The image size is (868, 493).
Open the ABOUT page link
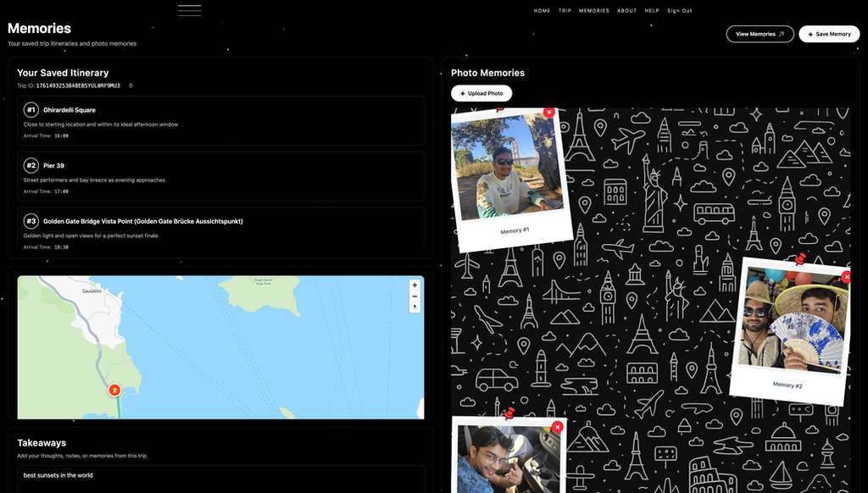click(626, 10)
